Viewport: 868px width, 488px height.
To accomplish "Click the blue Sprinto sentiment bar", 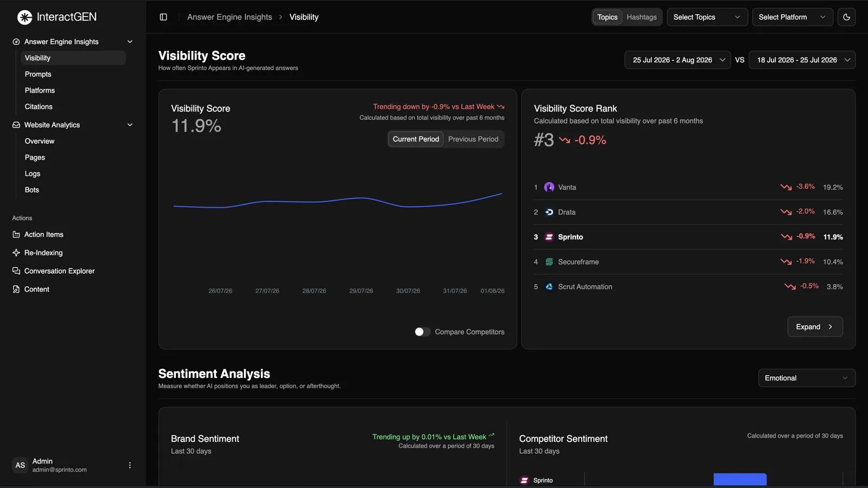I will [x=740, y=479].
